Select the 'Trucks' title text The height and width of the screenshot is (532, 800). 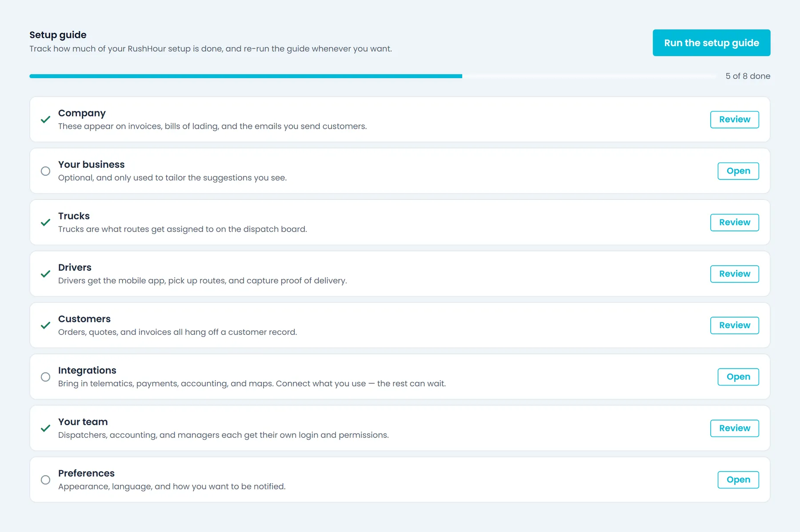[x=74, y=216]
